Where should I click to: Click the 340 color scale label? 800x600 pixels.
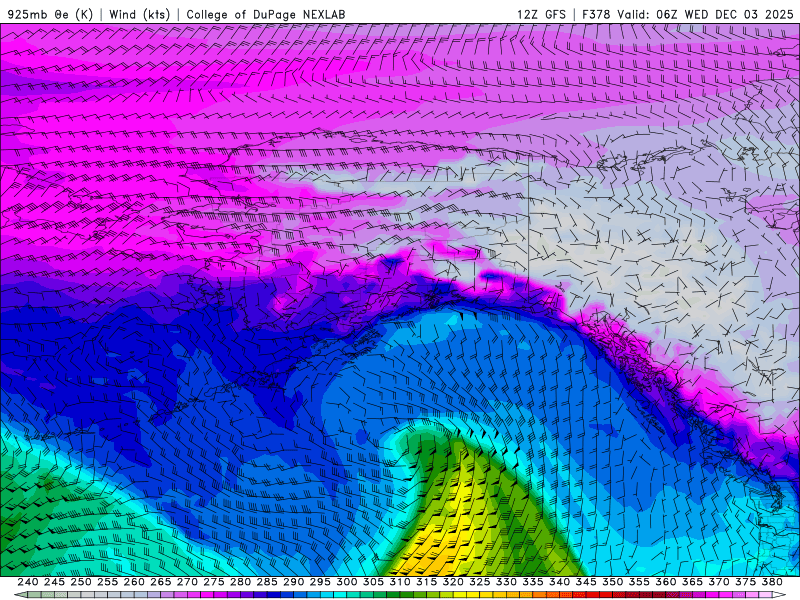pyautogui.click(x=559, y=582)
